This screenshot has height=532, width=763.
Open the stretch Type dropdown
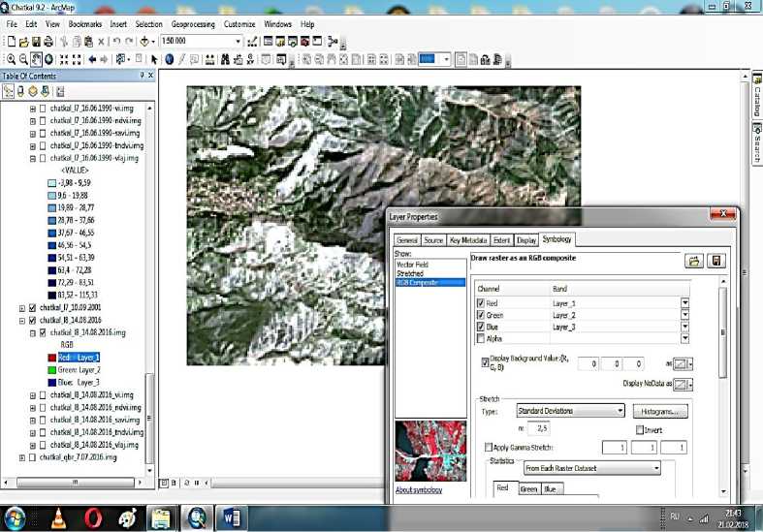click(x=620, y=411)
